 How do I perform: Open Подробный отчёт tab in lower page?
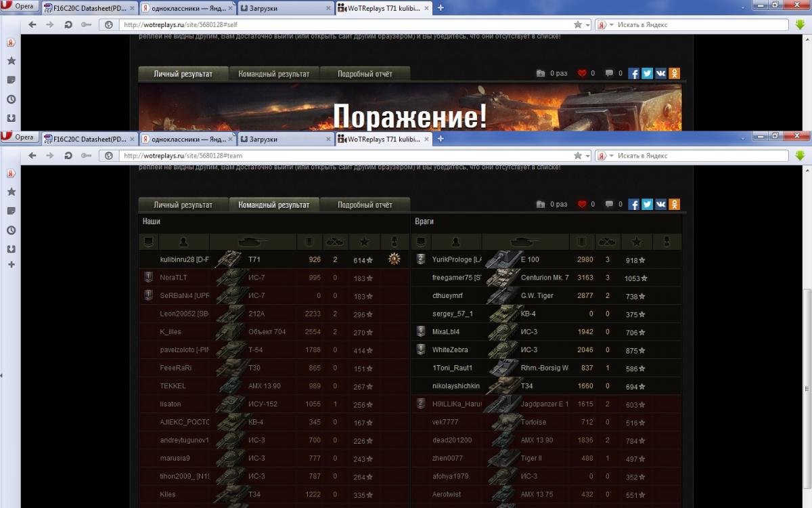pyautogui.click(x=365, y=205)
